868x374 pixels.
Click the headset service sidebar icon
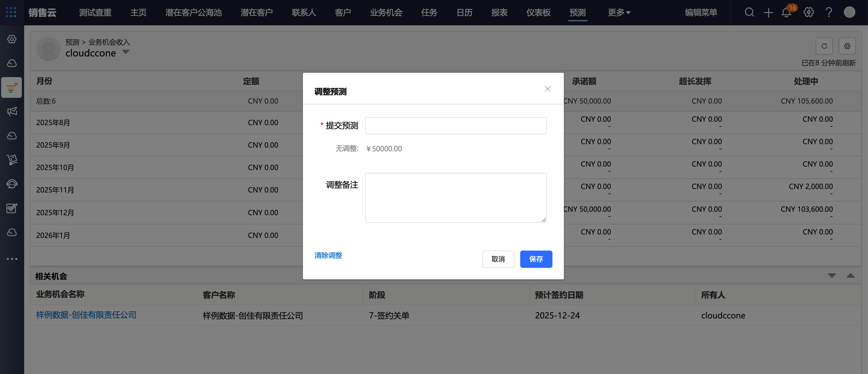coord(12,184)
